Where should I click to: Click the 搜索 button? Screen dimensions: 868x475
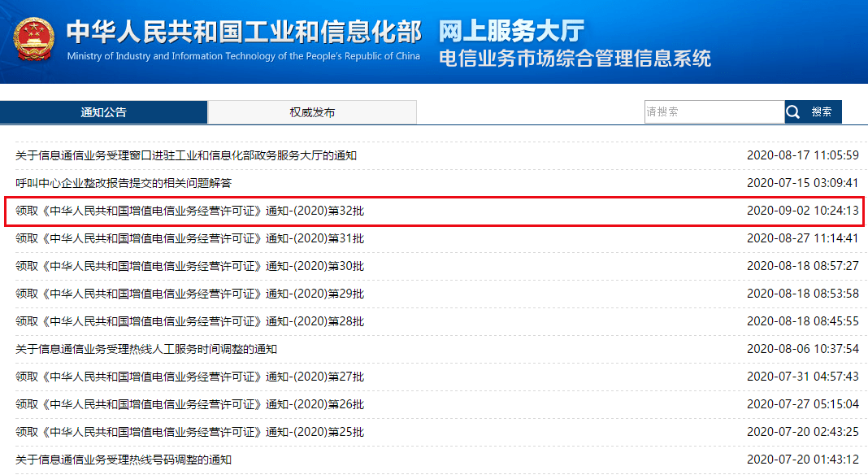pos(814,112)
